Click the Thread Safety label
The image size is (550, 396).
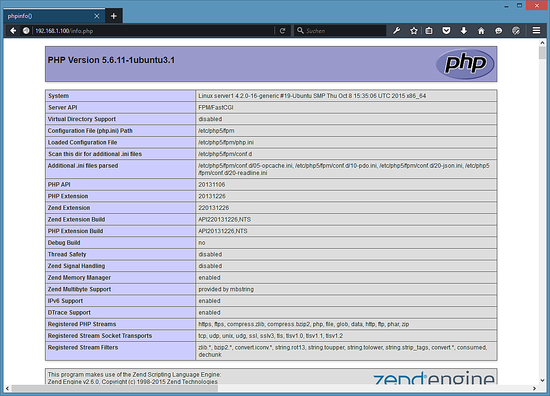[67, 254]
